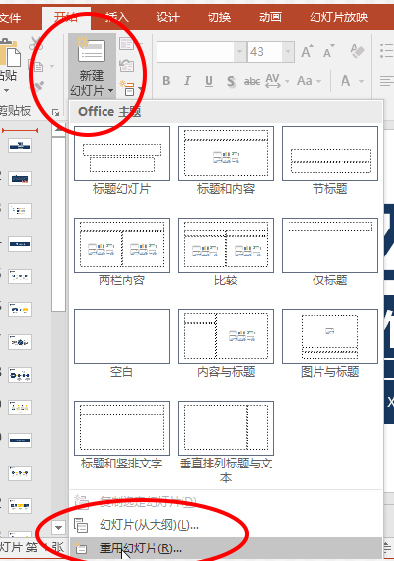The width and height of the screenshot is (394, 561).
Task: Click the 新建幻灯片 button
Action: click(x=92, y=66)
